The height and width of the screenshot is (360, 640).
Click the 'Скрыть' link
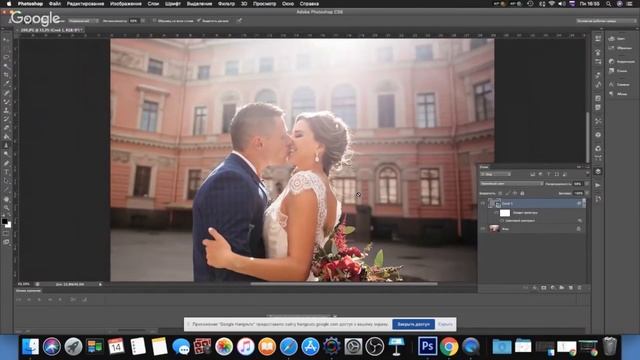[445, 324]
